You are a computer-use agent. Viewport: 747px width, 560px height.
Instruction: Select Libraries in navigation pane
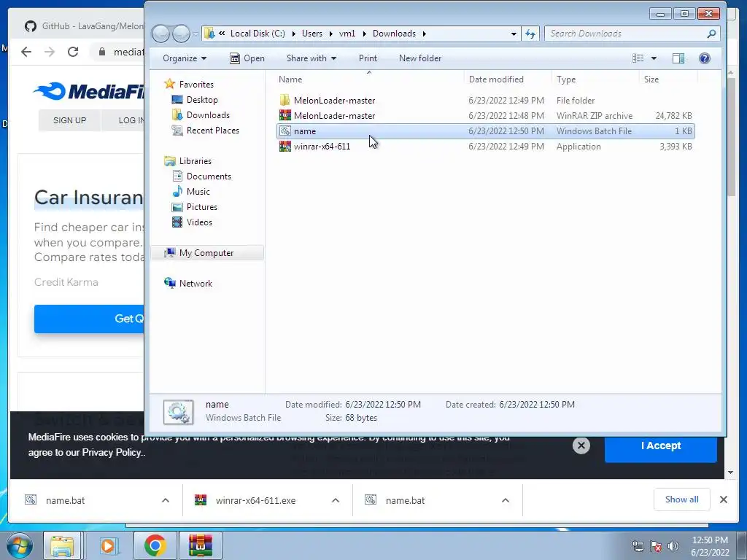[x=196, y=161]
